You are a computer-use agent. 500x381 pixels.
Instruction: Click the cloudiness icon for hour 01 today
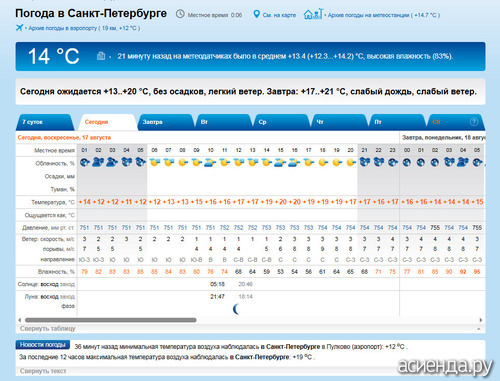[85, 162]
